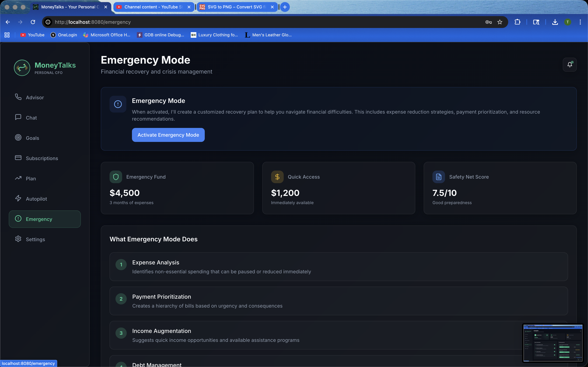
Task: Open the browser Extensions puzzle icon
Action: coord(517,22)
